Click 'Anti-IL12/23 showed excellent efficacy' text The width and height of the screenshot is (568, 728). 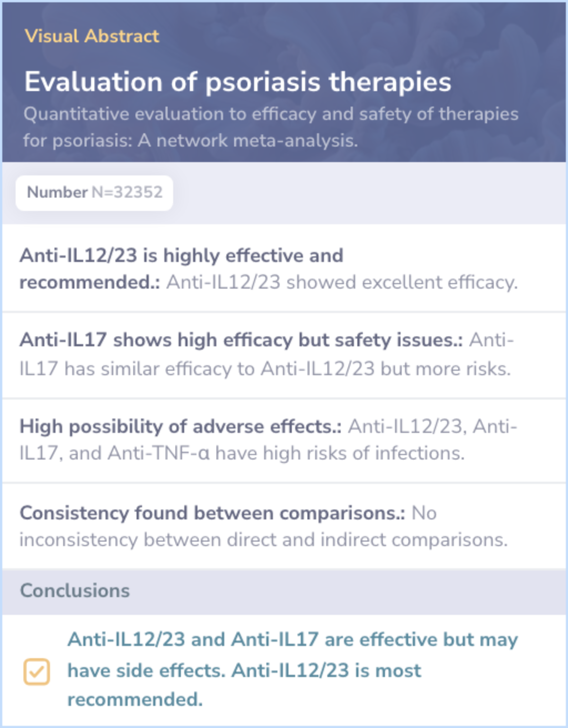pyautogui.click(x=342, y=282)
